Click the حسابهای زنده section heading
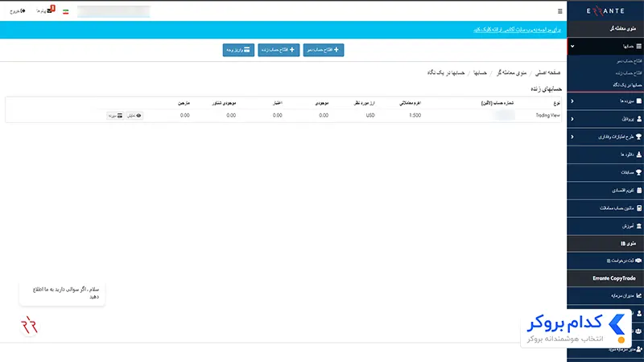The image size is (644, 362). click(x=547, y=89)
